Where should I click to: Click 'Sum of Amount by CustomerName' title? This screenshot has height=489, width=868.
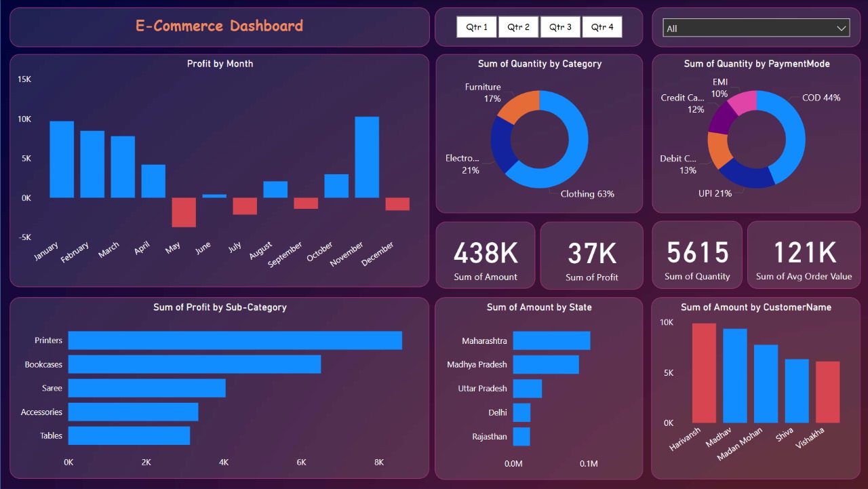tap(756, 307)
